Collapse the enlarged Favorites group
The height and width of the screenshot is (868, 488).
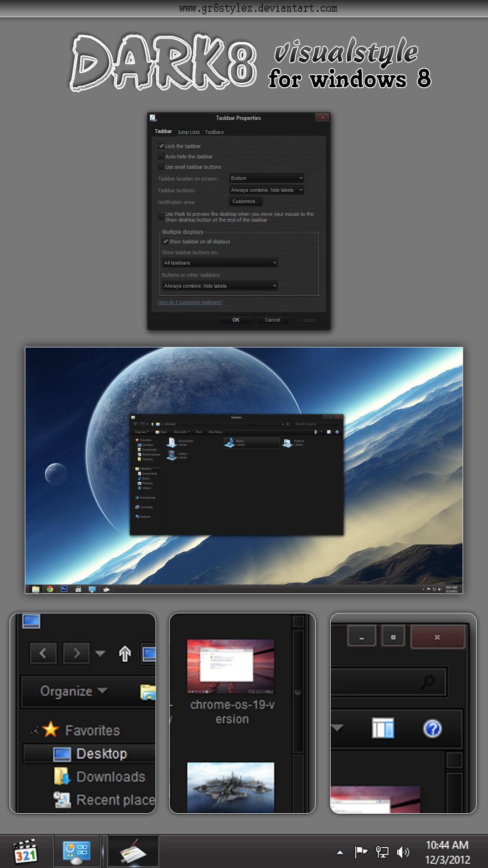click(x=34, y=730)
